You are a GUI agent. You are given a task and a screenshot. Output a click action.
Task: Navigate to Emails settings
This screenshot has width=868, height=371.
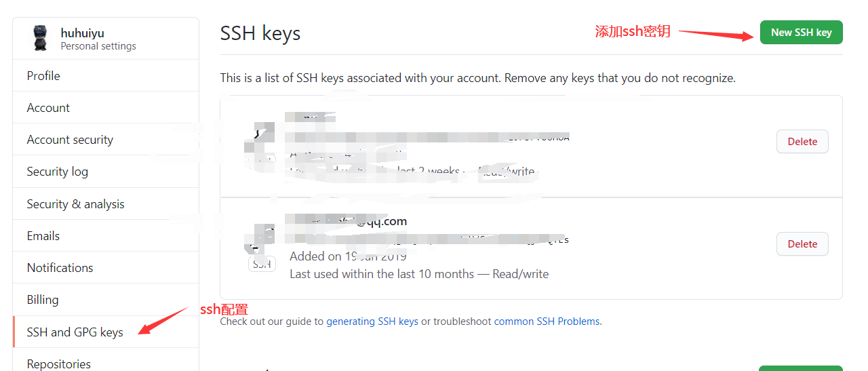pos(43,236)
